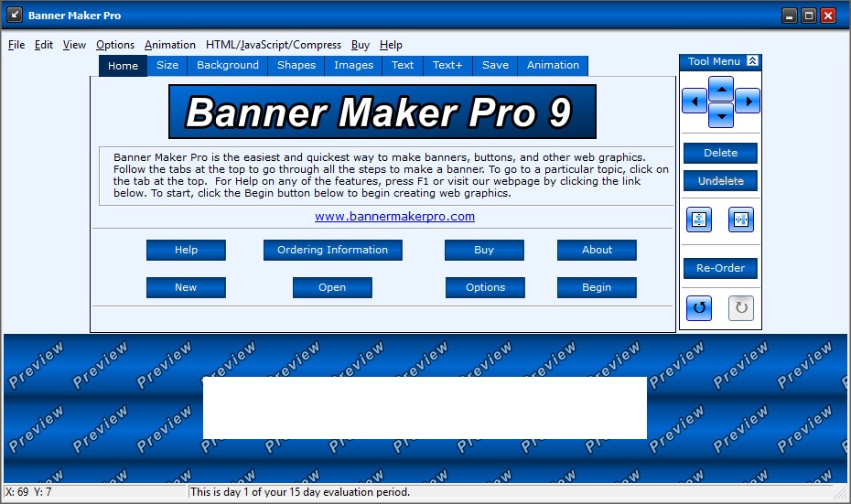Switch to the Background tab

click(x=228, y=65)
